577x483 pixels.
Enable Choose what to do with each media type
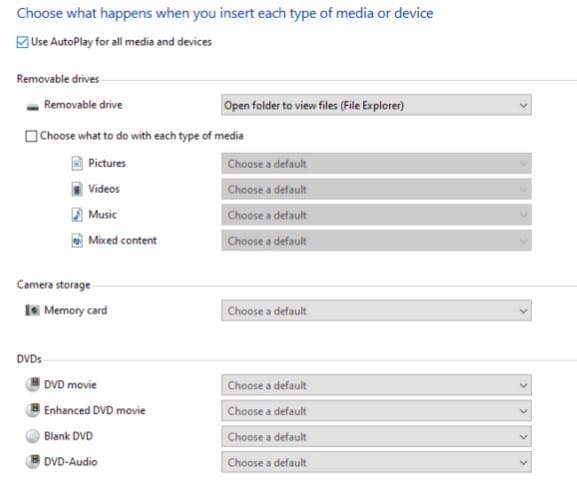pos(31,136)
